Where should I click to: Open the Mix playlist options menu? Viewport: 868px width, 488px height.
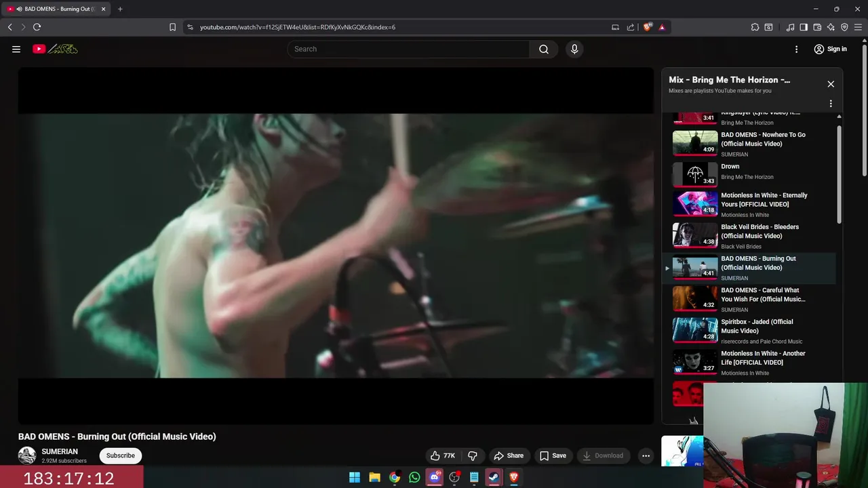[x=831, y=104]
